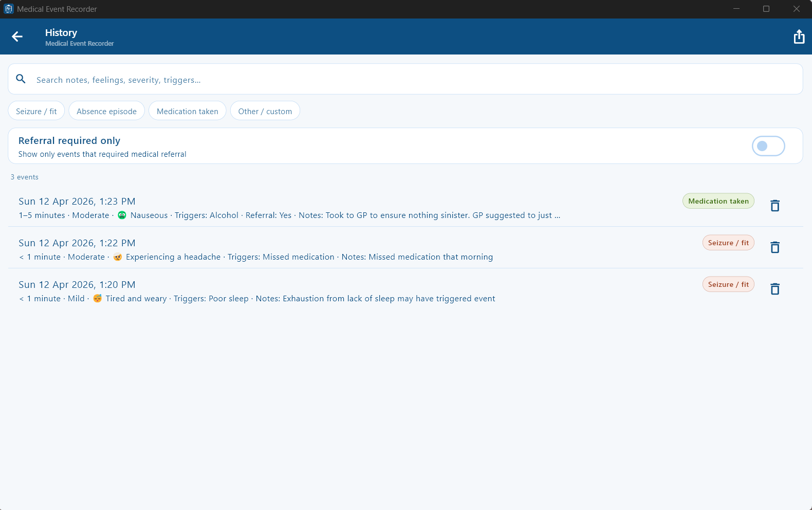Select the Medication taken filter chip
Image resolution: width=812 pixels, height=510 pixels.
[x=188, y=111]
